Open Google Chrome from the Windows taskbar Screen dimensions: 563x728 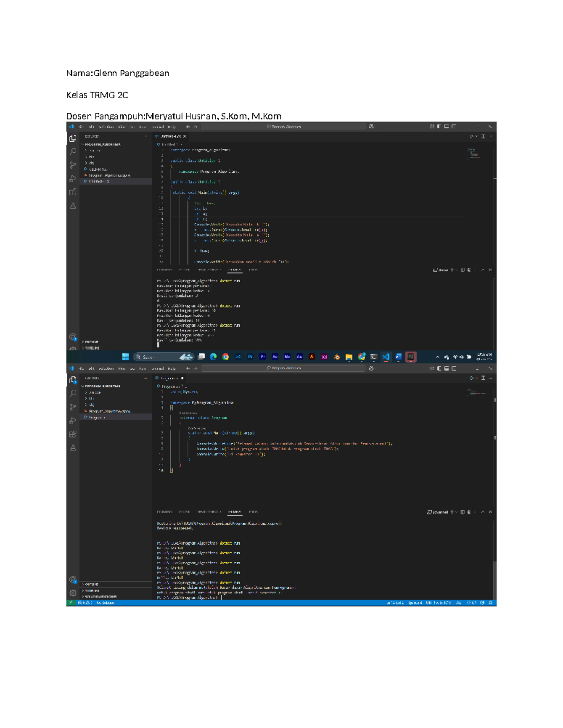(226, 357)
